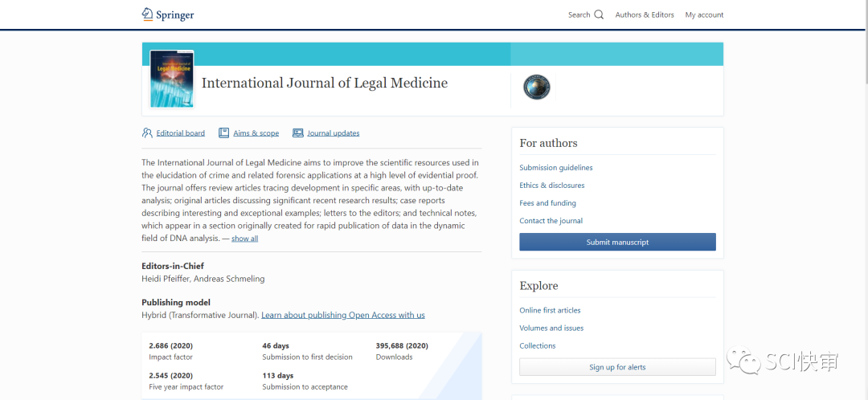Screen dimensions: 868x400
Task: Learn about publishing Open Access link
Action: [x=343, y=315]
